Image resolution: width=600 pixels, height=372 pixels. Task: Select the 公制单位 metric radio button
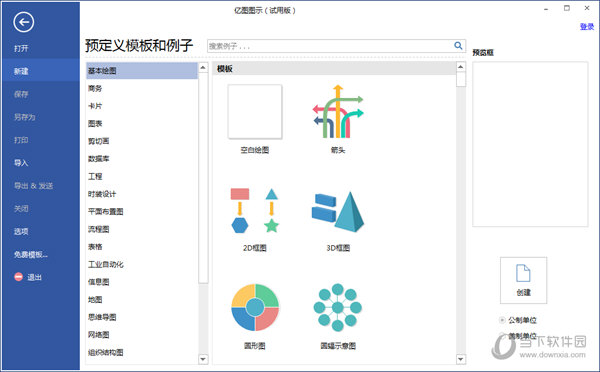(x=502, y=320)
